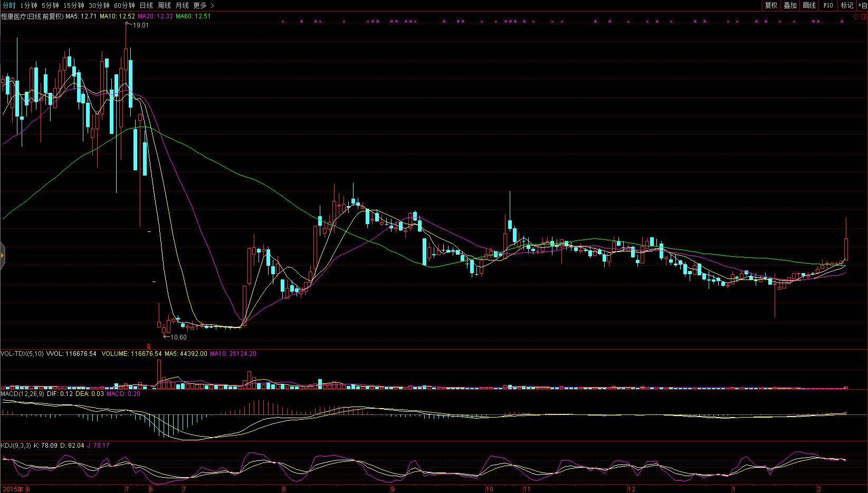Click the VOLUME: 116676.54 value

[131, 354]
